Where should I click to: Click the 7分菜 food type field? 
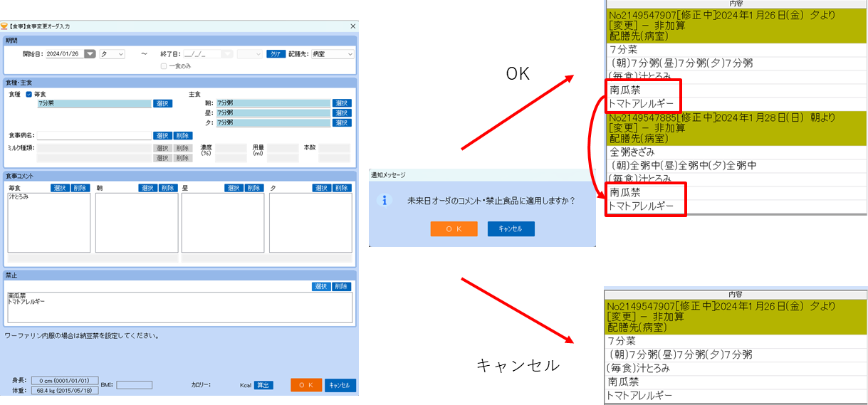94,104
